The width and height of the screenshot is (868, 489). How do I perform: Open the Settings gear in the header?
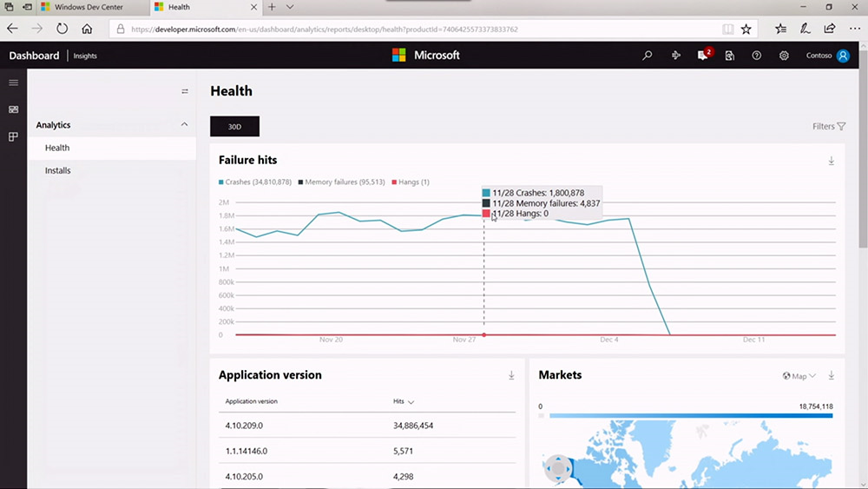coord(784,56)
